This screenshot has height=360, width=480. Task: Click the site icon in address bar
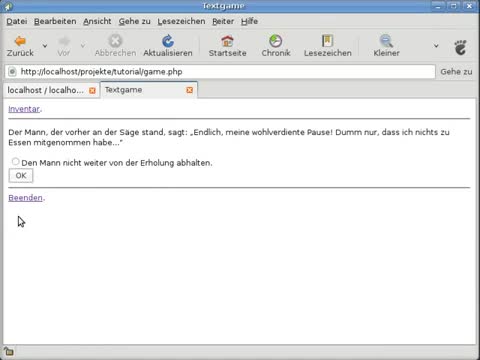(x=12, y=72)
